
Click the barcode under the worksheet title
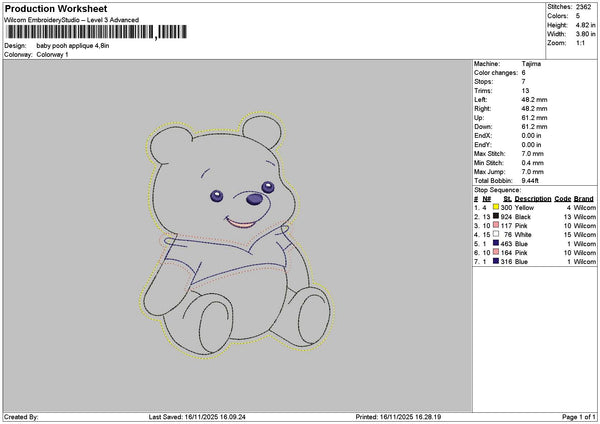(97, 32)
